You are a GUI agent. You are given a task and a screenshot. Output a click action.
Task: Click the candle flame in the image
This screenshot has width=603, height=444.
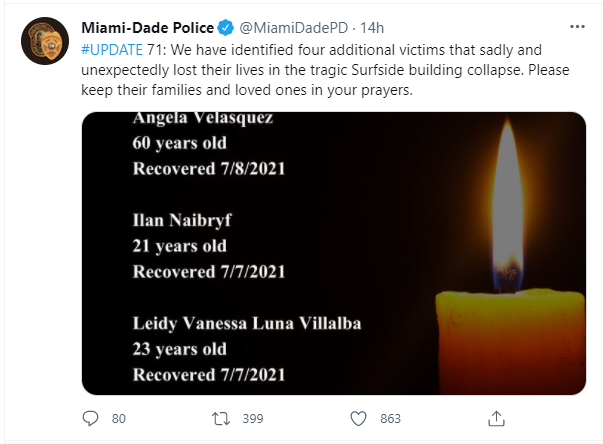click(x=508, y=206)
